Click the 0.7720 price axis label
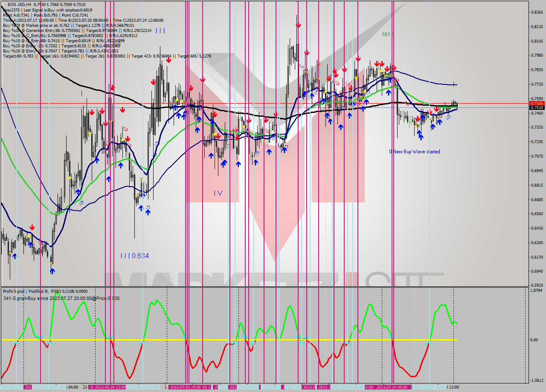The image size is (546, 392). coord(537,84)
